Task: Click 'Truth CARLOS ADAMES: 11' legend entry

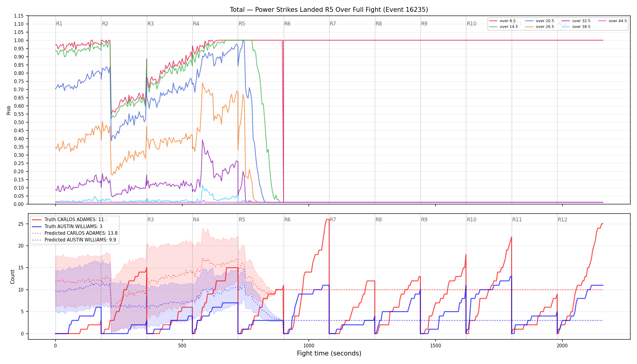Action: point(74,220)
